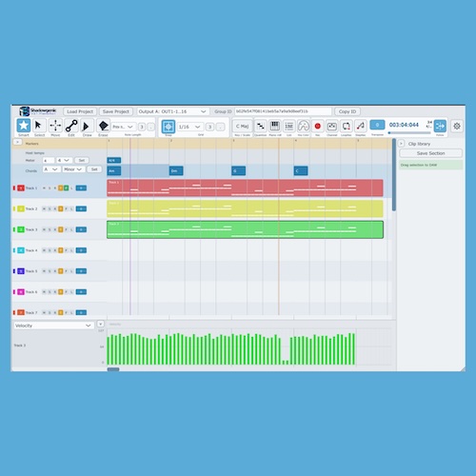Click the Save Project button

click(x=116, y=111)
